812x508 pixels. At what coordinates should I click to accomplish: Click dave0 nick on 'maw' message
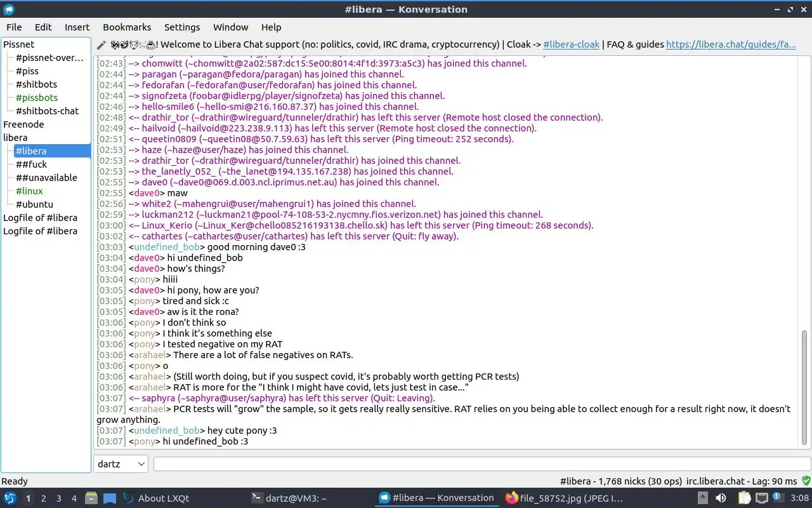click(x=147, y=193)
